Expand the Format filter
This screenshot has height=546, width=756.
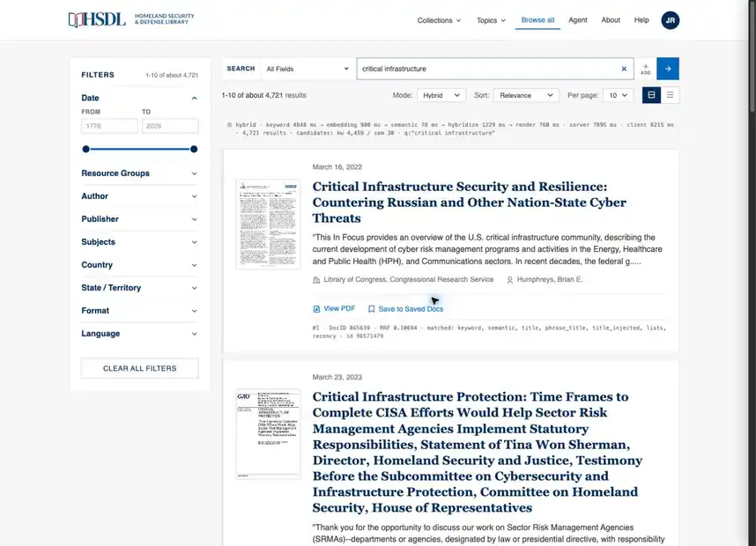[140, 310]
